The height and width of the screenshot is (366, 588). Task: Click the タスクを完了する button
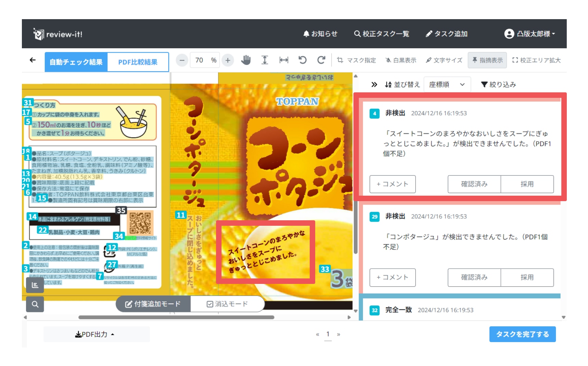(x=522, y=334)
